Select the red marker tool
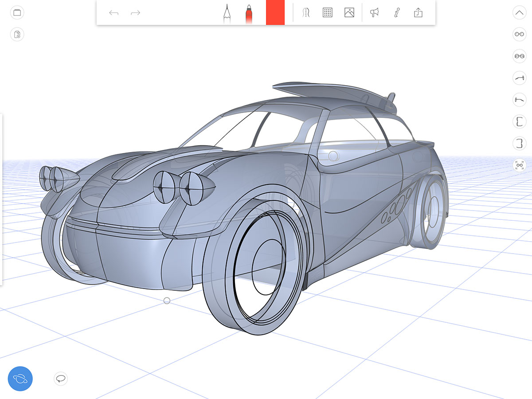The width and height of the screenshot is (532, 399). (x=249, y=13)
